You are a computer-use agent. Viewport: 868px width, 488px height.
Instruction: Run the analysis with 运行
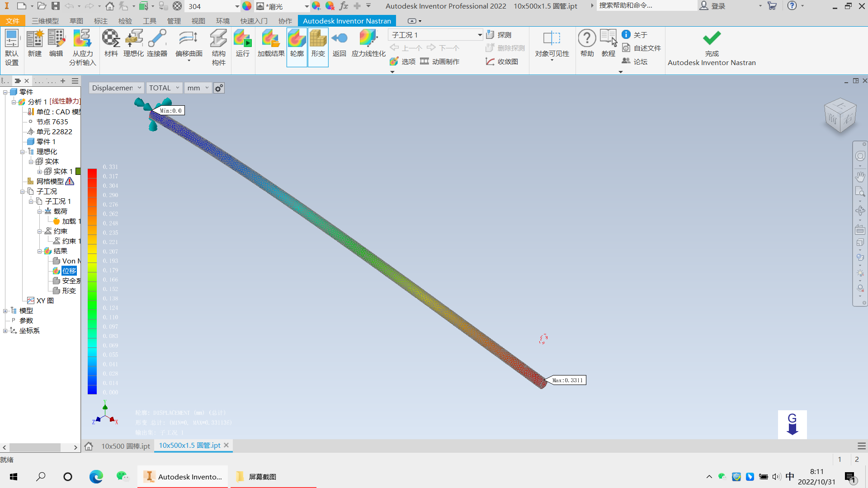pos(243,43)
